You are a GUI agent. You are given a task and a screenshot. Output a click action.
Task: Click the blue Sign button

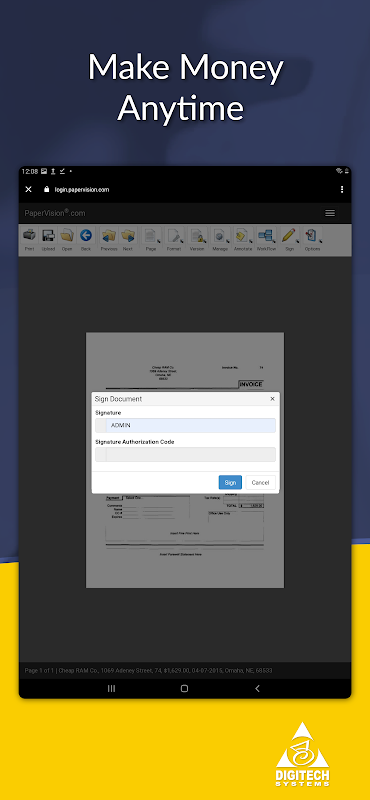point(230,483)
